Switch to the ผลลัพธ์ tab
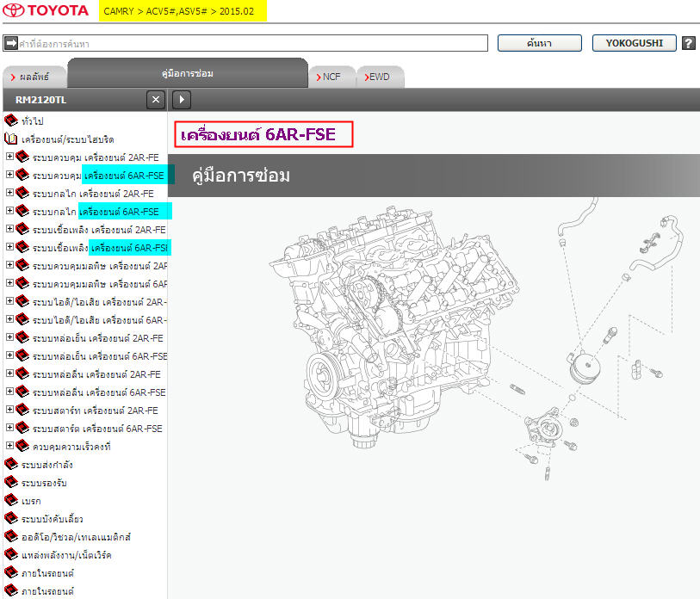 [x=34, y=77]
